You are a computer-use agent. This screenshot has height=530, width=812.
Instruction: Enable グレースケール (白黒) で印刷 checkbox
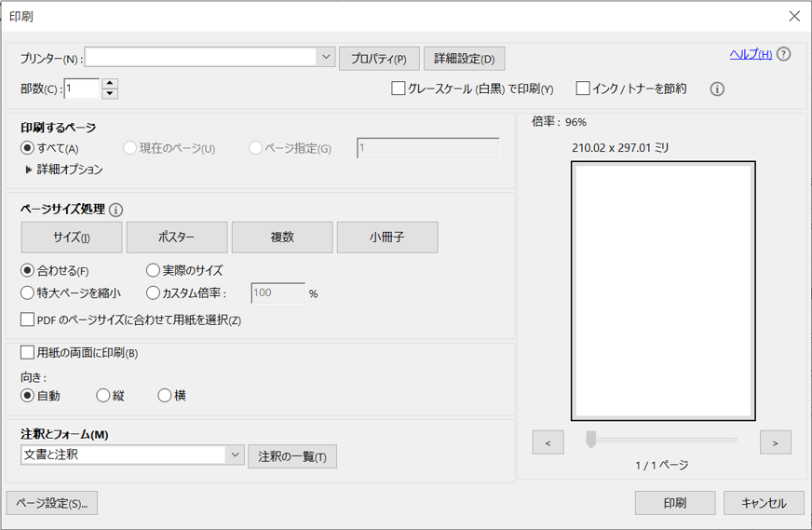(399, 88)
